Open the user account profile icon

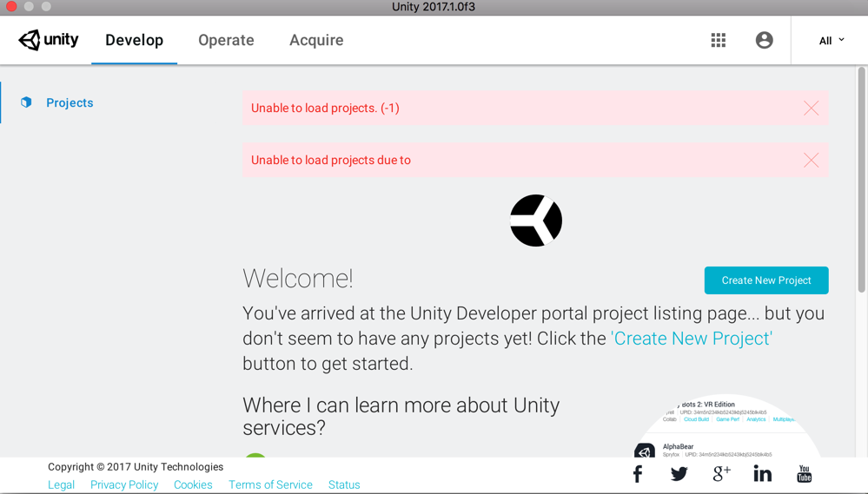(765, 40)
